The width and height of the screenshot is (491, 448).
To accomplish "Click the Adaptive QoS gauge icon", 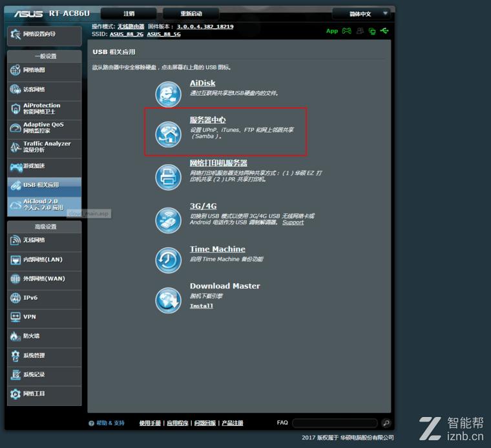I will click(15, 128).
